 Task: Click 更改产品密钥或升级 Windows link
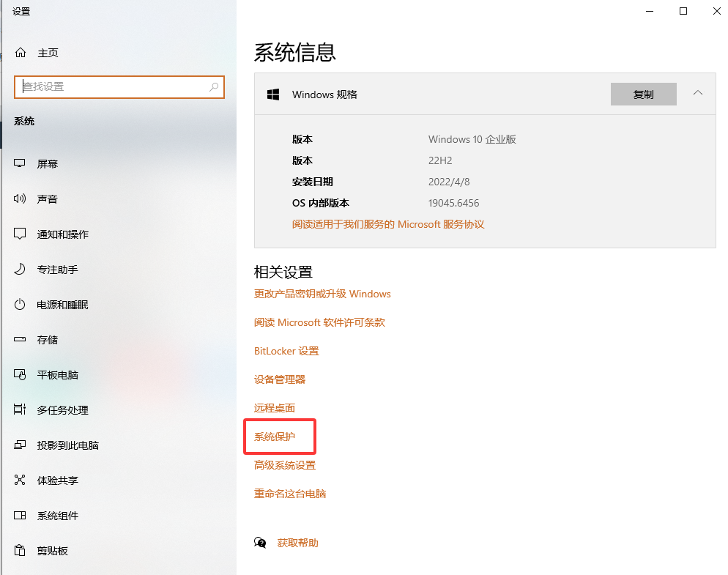[x=322, y=294]
